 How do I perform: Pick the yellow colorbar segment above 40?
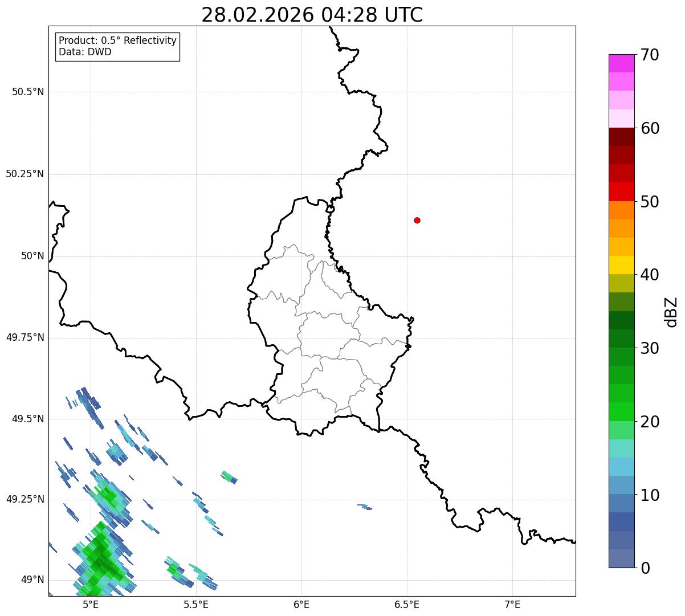tap(621, 265)
